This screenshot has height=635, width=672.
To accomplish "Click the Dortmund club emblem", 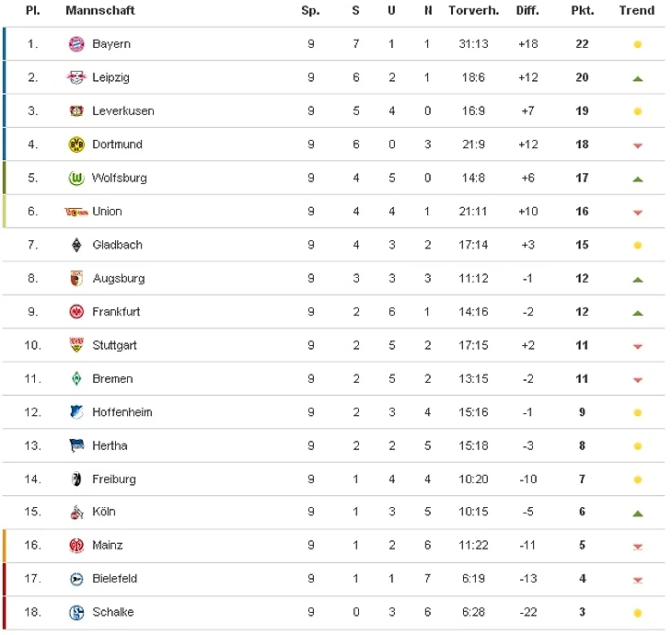I will pos(76,144).
